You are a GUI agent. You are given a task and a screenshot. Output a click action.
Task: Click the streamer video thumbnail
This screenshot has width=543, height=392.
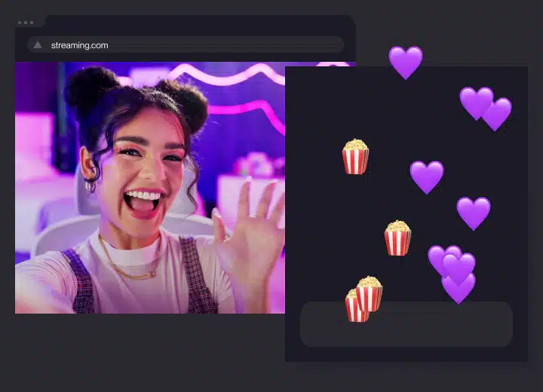(150, 188)
